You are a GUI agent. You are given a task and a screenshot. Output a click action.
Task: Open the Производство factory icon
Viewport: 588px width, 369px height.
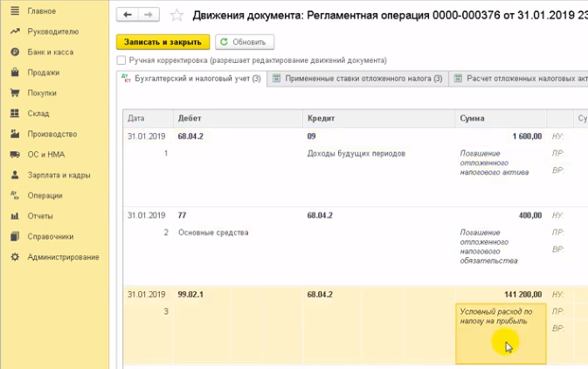click(15, 134)
